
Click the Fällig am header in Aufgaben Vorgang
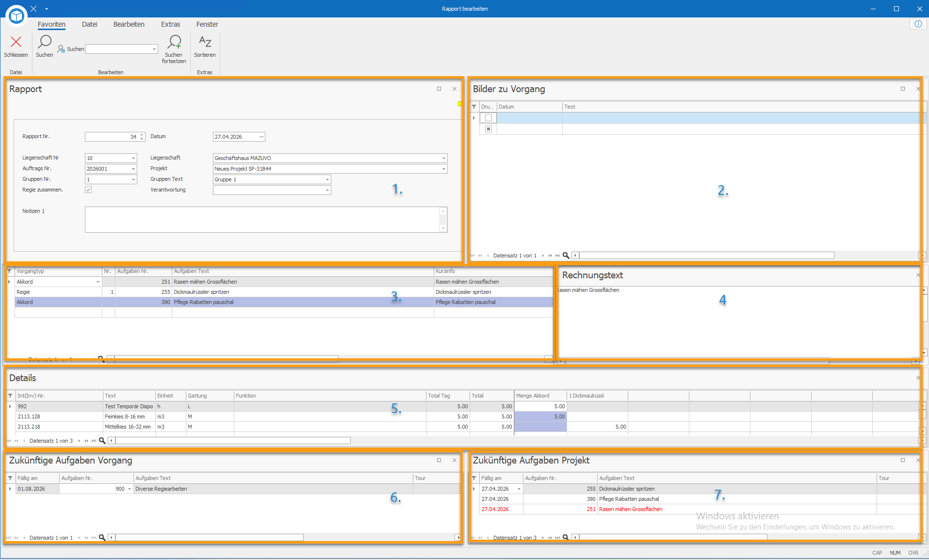[37, 478]
